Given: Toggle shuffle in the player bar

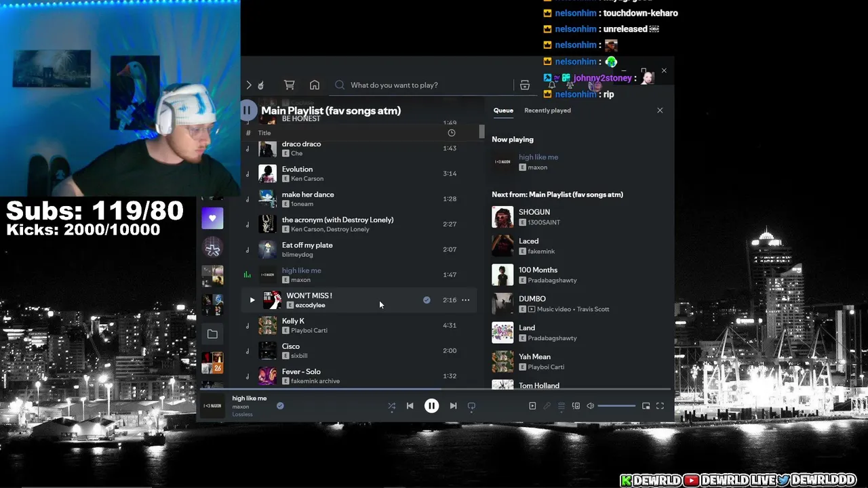Looking at the screenshot, I should click(391, 406).
